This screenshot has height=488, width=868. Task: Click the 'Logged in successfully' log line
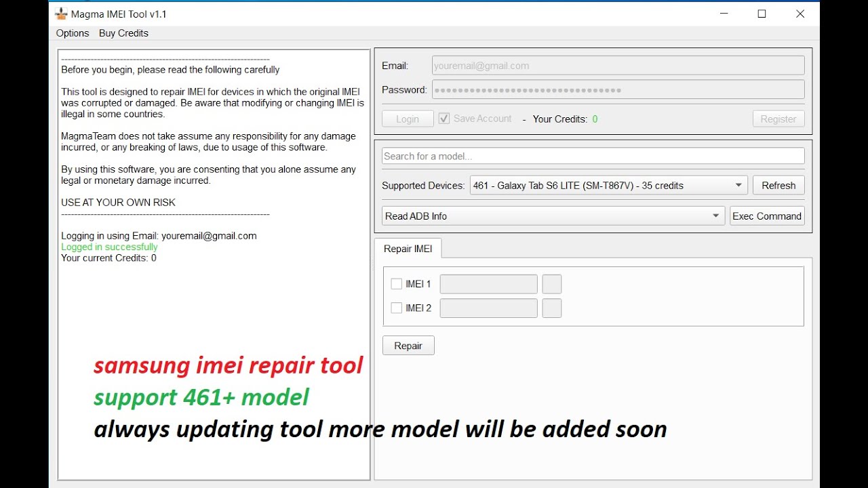[x=109, y=247]
